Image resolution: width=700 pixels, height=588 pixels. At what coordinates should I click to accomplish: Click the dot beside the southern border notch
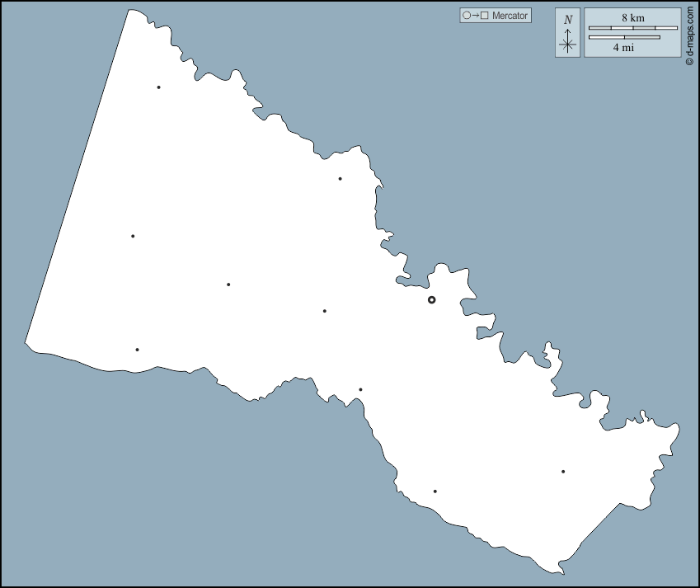coord(360,390)
